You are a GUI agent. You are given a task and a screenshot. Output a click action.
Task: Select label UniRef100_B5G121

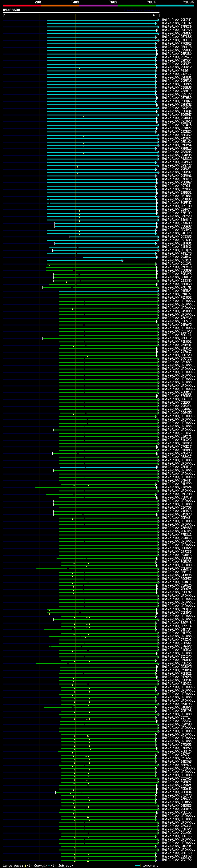pyautogui.click(x=177, y=335)
